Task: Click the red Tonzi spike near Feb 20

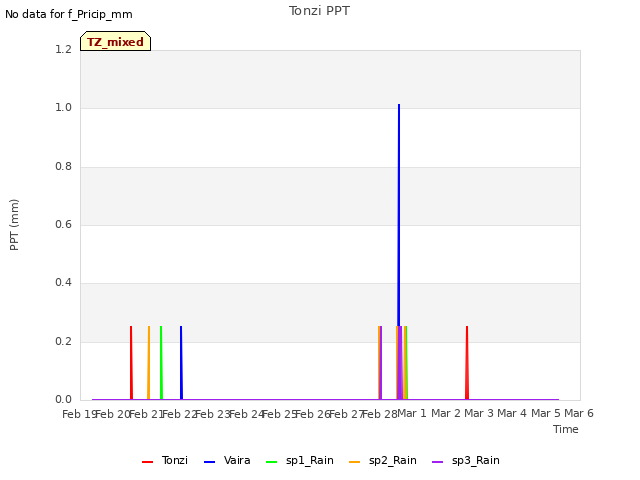Action: click(x=131, y=363)
